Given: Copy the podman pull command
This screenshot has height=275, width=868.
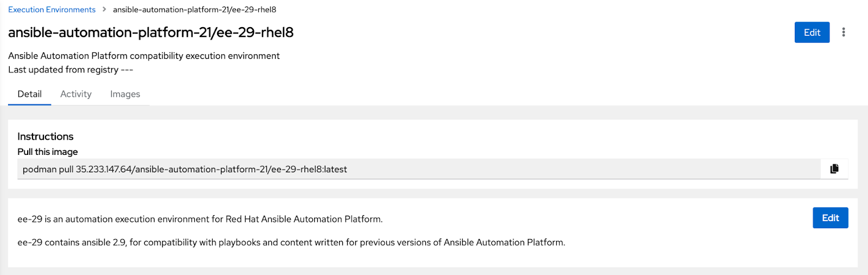Looking at the screenshot, I should [x=834, y=169].
